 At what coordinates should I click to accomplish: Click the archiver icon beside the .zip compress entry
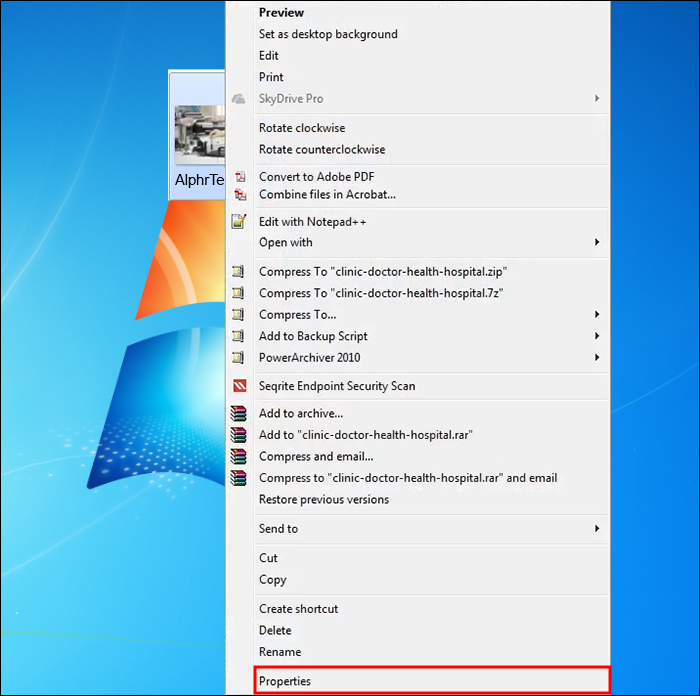[x=238, y=271]
